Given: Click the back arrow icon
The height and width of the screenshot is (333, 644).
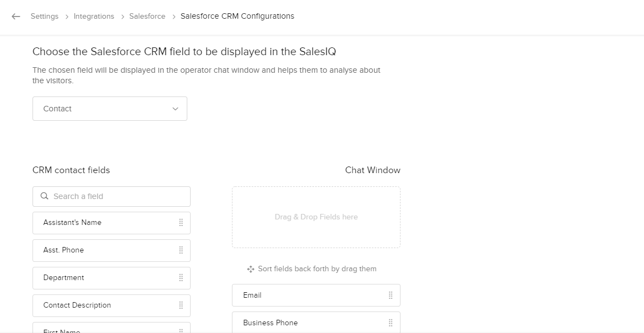Looking at the screenshot, I should coord(16,17).
